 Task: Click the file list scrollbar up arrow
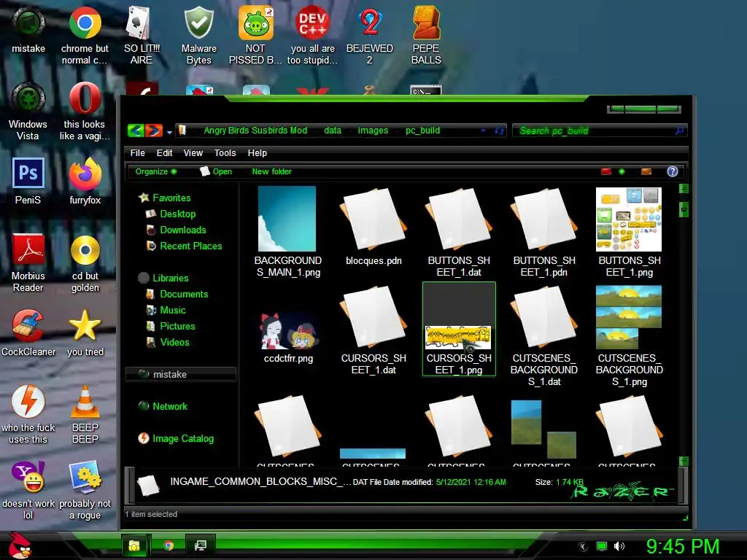[683, 189]
